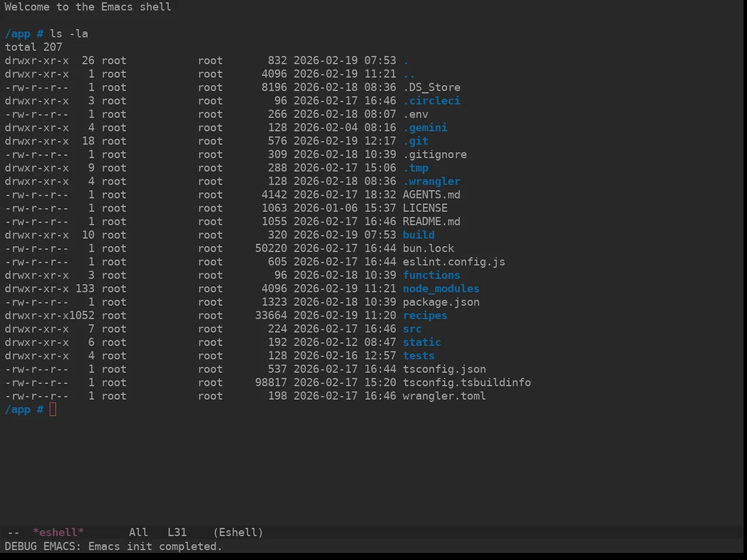Click the parent directory '..' entry

click(409, 74)
